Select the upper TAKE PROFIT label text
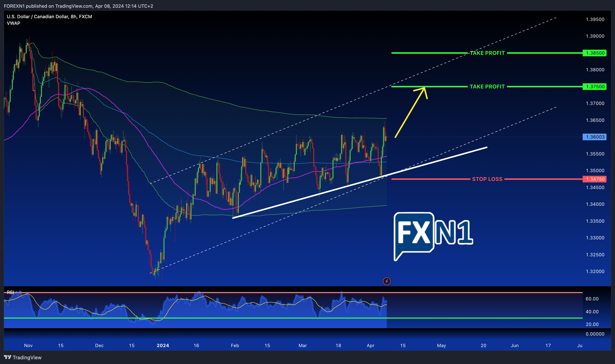Viewport: 615px width, 364px height. (487, 53)
